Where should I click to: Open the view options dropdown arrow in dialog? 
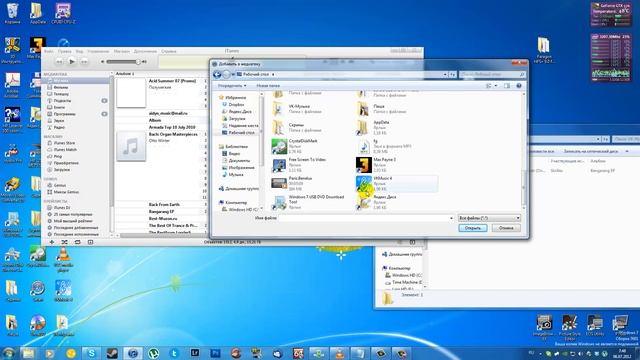tap(496, 86)
